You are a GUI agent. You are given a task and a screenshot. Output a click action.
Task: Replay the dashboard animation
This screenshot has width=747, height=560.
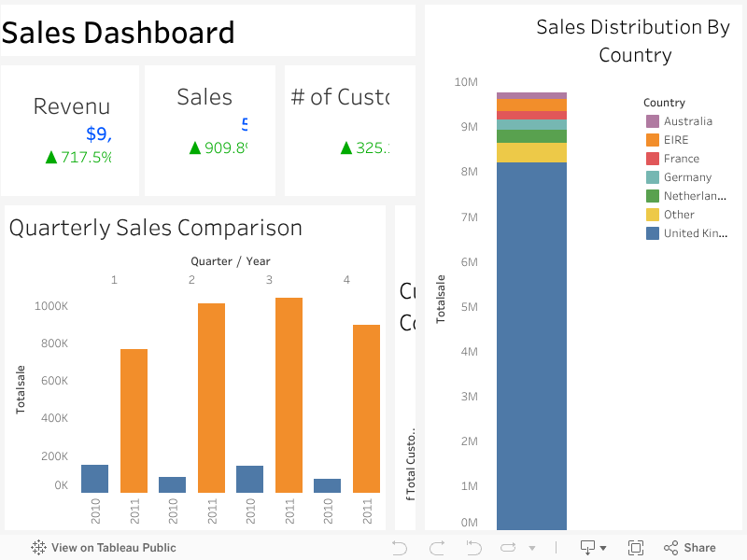[x=510, y=547]
